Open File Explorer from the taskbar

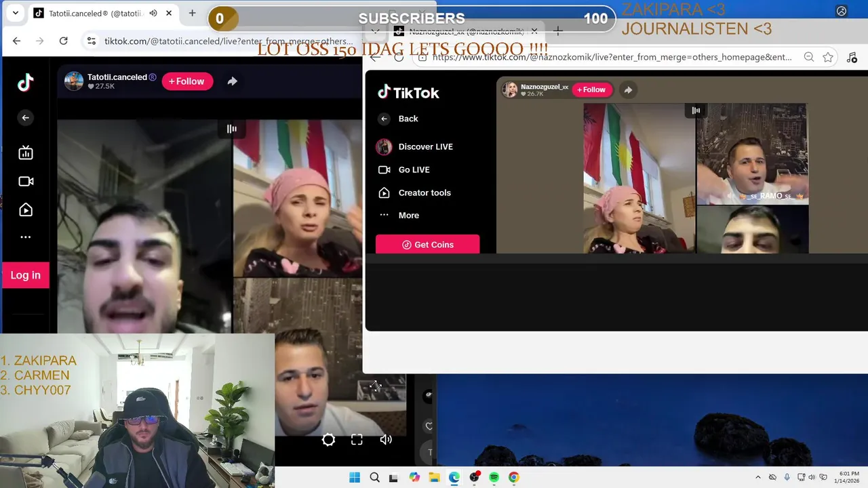tap(434, 477)
